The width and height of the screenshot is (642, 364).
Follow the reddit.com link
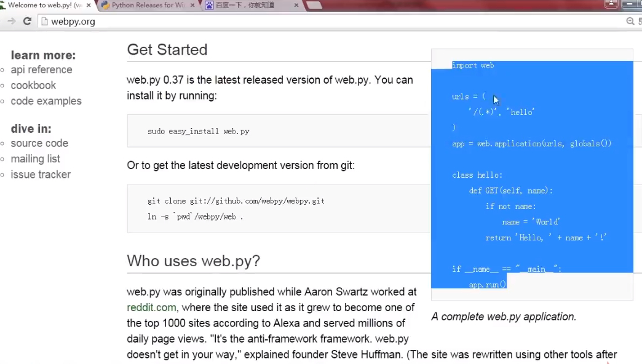click(x=151, y=307)
